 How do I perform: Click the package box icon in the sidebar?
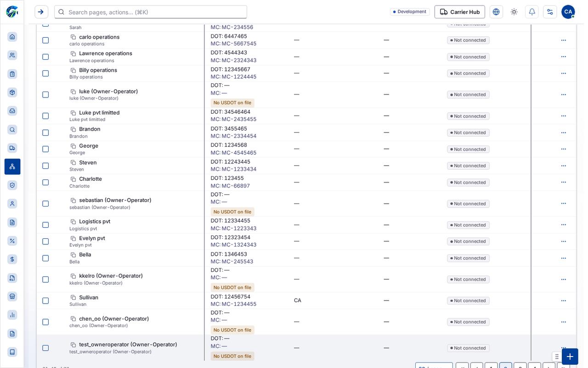pyautogui.click(x=12, y=92)
